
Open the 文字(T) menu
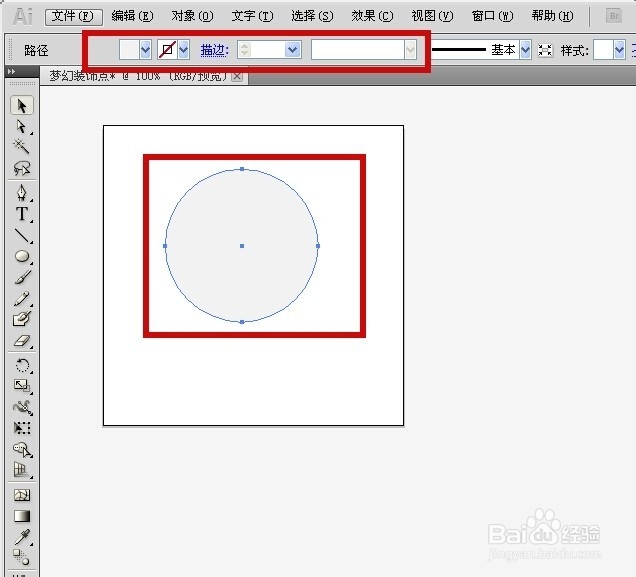click(252, 16)
